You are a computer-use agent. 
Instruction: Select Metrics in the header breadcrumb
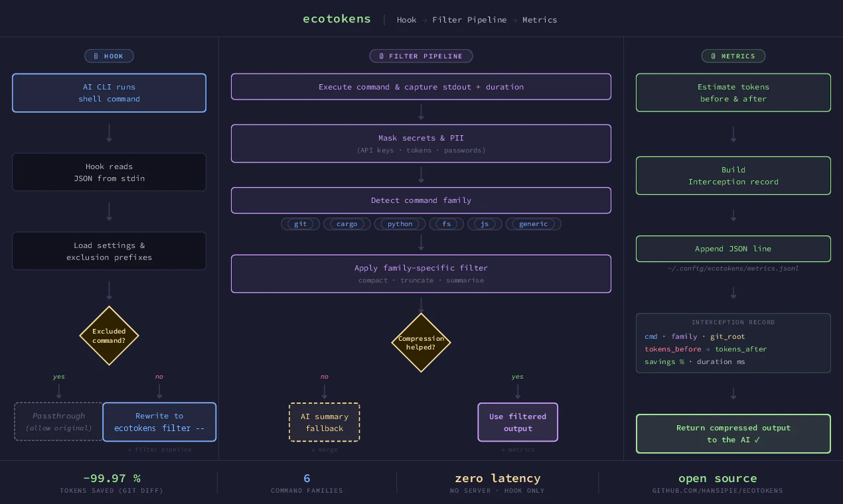(x=540, y=20)
